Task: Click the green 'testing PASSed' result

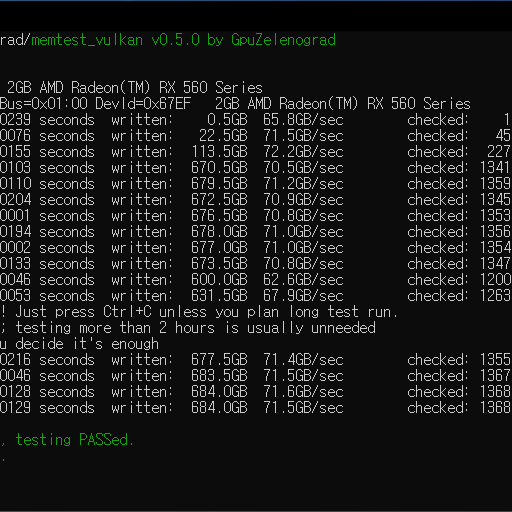Action: coord(75,440)
